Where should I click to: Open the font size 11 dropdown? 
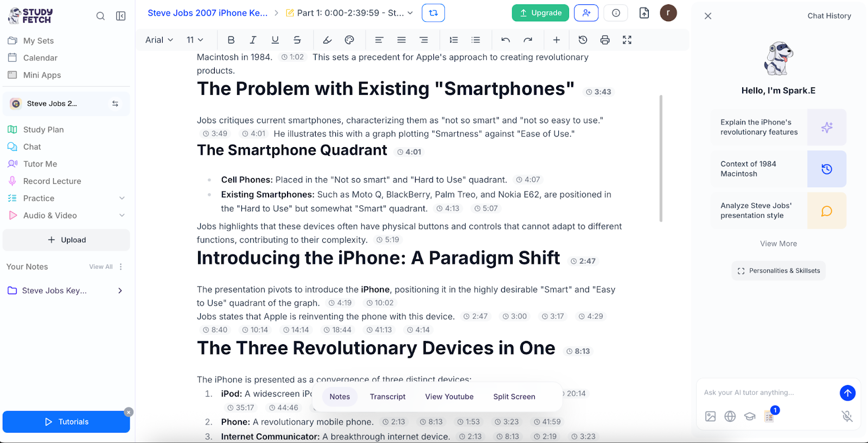(x=195, y=40)
